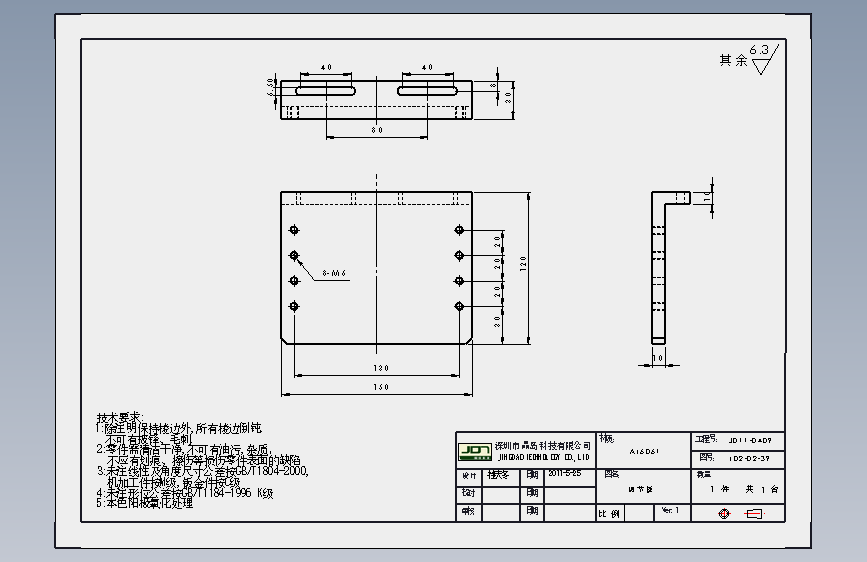
Task: Select the '40' dimension above the left slot
Action: 326,67
